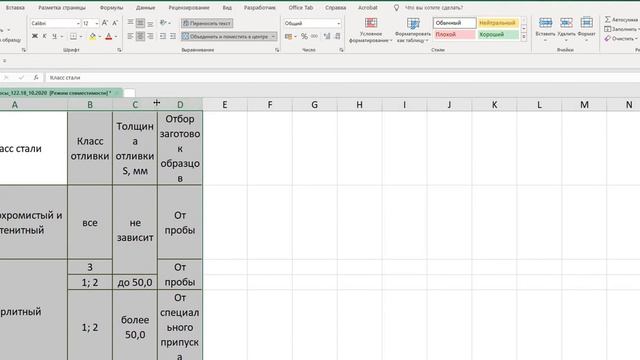Screen dimensions: 640x360
Task: Decrease font size with small A icon
Action: [115, 23]
